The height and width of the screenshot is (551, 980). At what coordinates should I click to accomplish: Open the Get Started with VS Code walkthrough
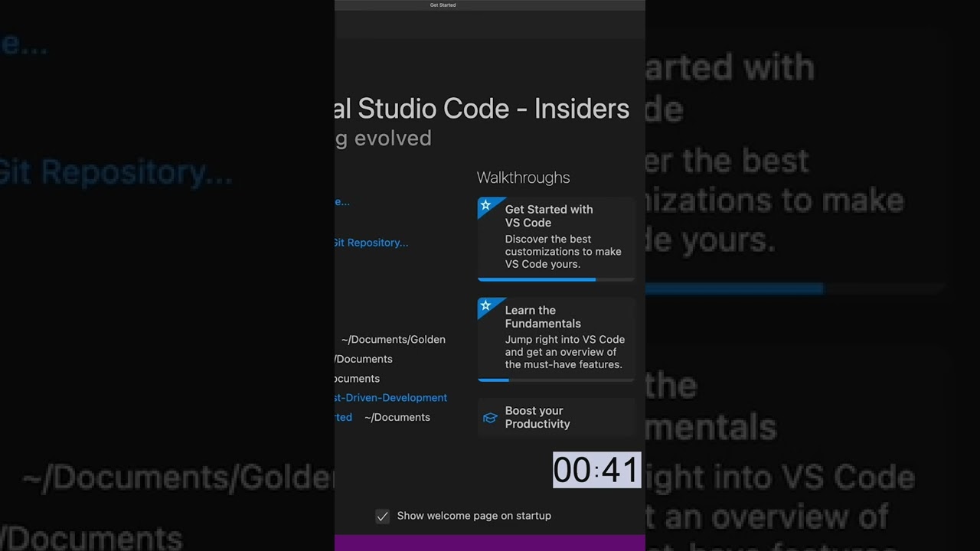point(556,238)
